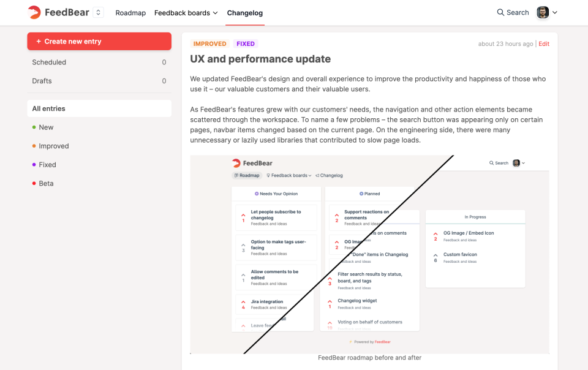Edit the UX and performance update entry
Screen dimensions: 588x370
point(544,44)
